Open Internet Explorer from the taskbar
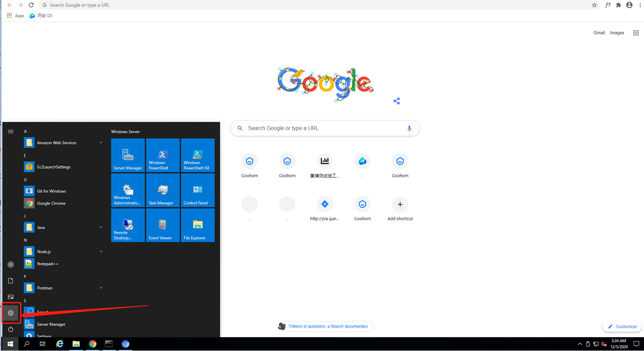644x351 pixels. click(x=60, y=344)
